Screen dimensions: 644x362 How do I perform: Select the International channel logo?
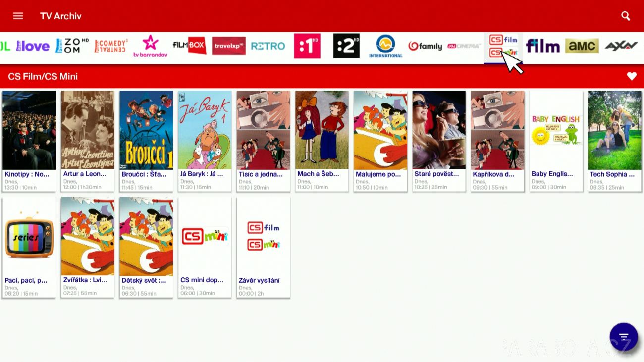pos(385,46)
